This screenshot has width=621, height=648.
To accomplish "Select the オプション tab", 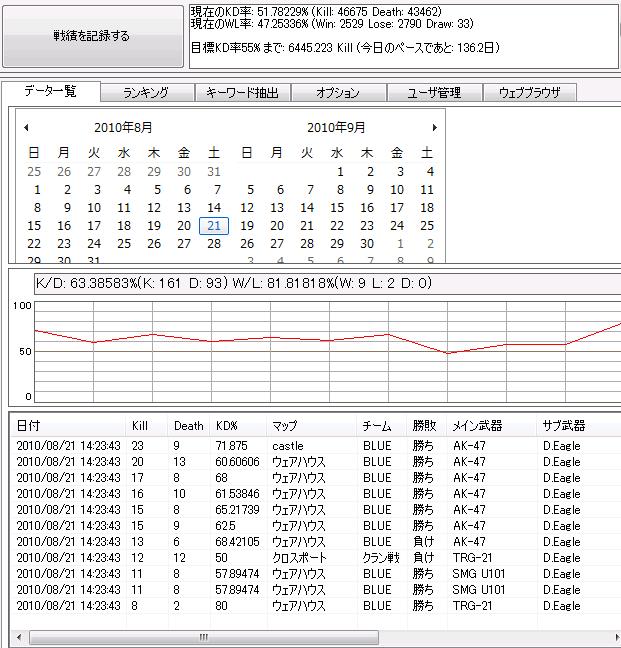I will [338, 93].
